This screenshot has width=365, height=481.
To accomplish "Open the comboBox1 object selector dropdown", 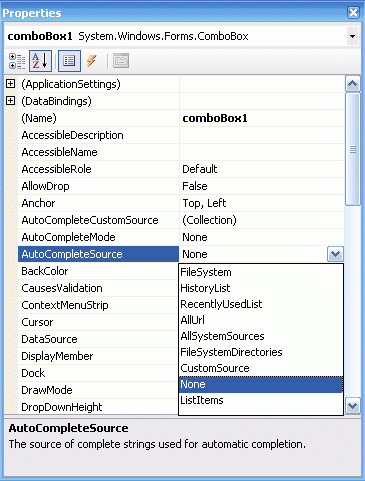I will [x=352, y=36].
